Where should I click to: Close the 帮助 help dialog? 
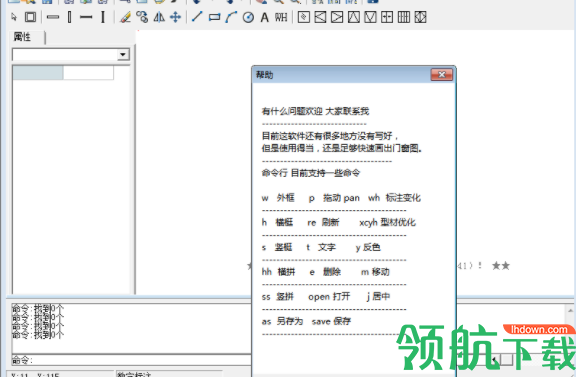coord(442,75)
